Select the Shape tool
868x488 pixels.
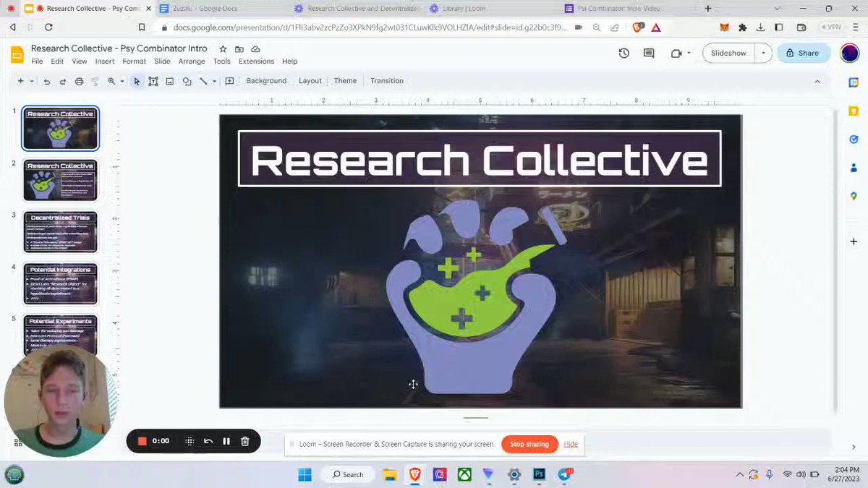coord(187,81)
